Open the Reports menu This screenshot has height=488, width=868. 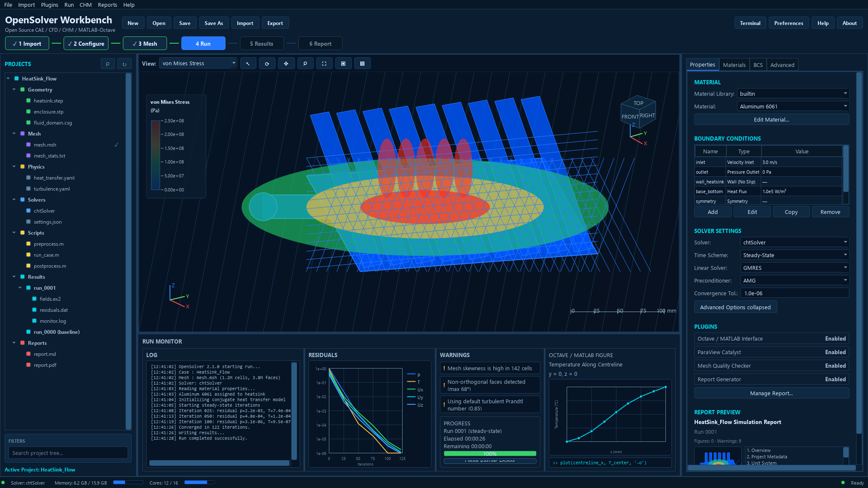[107, 5]
